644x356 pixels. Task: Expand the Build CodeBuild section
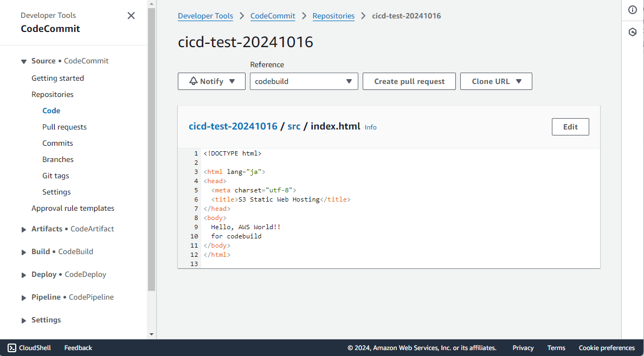(x=24, y=252)
